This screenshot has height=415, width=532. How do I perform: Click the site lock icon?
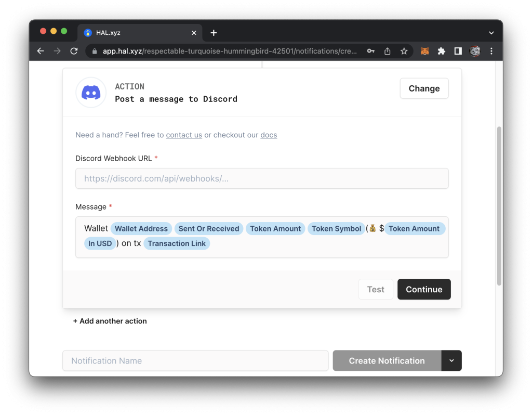pos(95,51)
